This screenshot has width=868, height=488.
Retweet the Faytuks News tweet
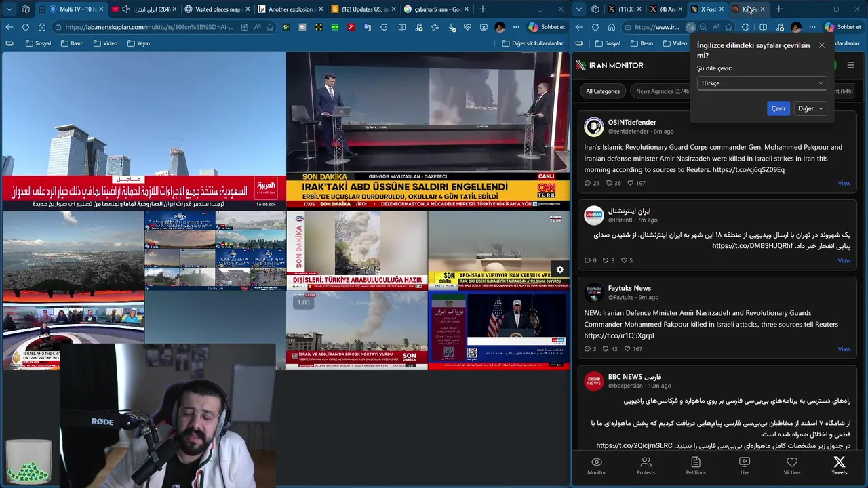pos(610,349)
